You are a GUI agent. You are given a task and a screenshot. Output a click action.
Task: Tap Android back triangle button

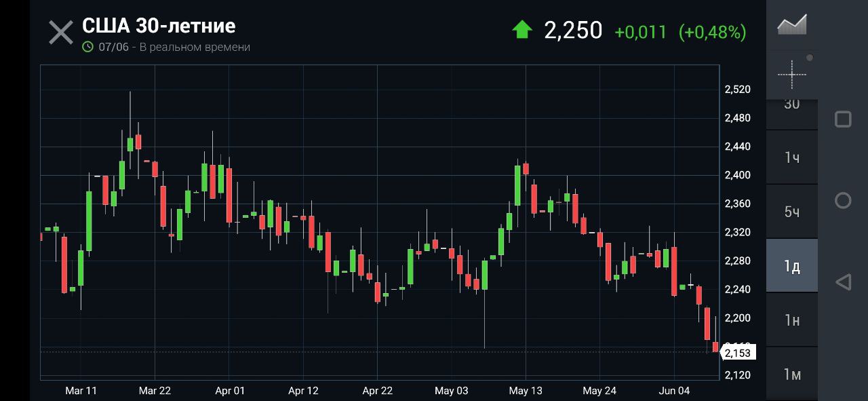[x=843, y=282]
